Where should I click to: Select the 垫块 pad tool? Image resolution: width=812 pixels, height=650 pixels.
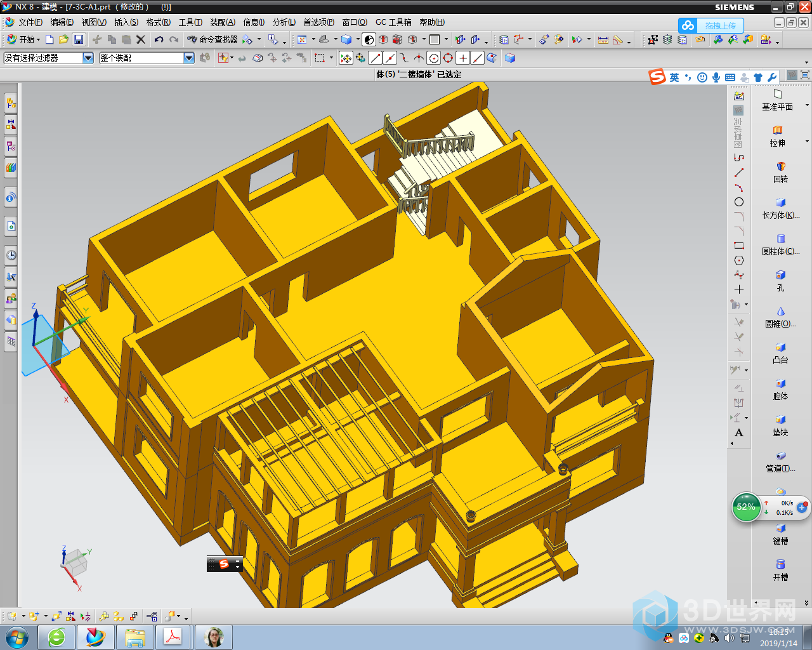[780, 426]
